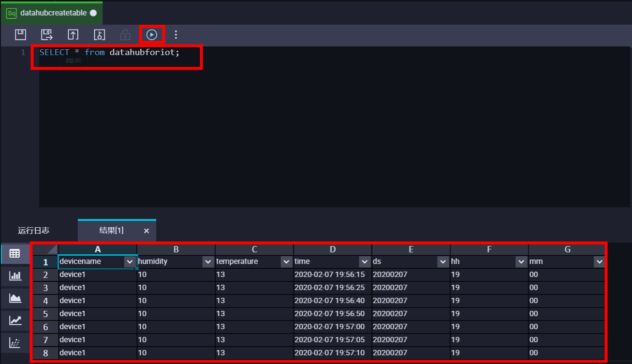
Task: Select the 结果[1] tab
Action: click(x=111, y=231)
